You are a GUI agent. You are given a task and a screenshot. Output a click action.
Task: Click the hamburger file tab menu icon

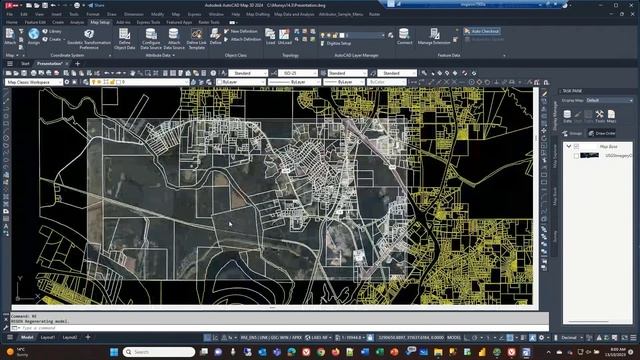click(10, 64)
